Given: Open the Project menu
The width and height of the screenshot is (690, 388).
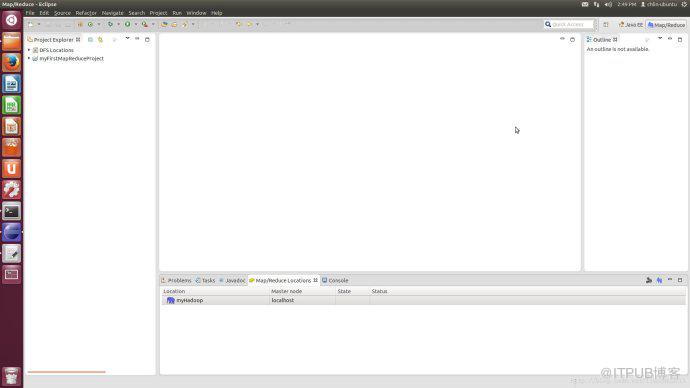Looking at the screenshot, I should [x=158, y=13].
